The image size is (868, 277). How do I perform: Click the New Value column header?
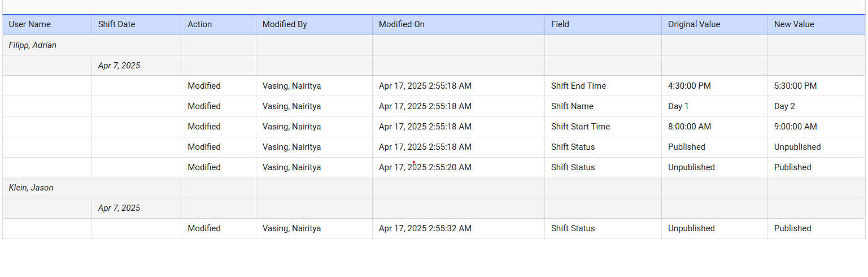point(794,24)
